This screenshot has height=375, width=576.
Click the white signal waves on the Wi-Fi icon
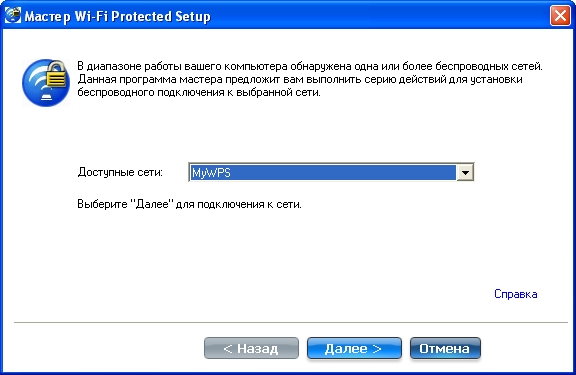tap(39, 83)
